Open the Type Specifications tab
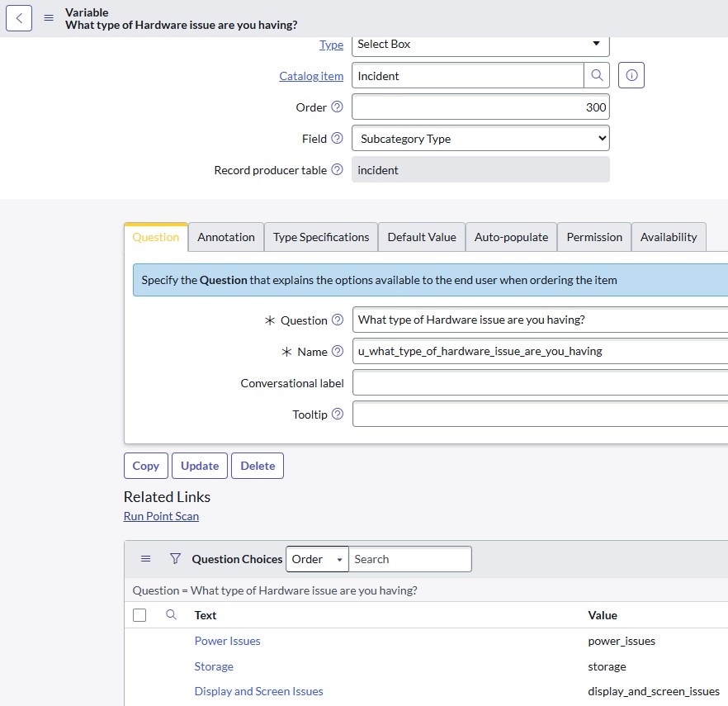 coord(321,237)
